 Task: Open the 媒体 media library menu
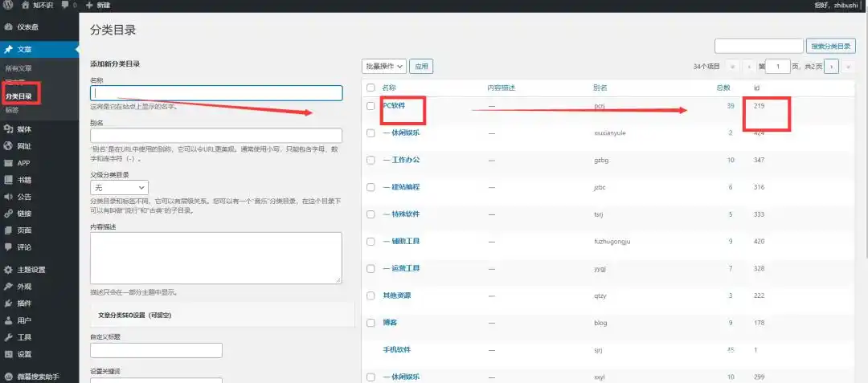[24, 128]
